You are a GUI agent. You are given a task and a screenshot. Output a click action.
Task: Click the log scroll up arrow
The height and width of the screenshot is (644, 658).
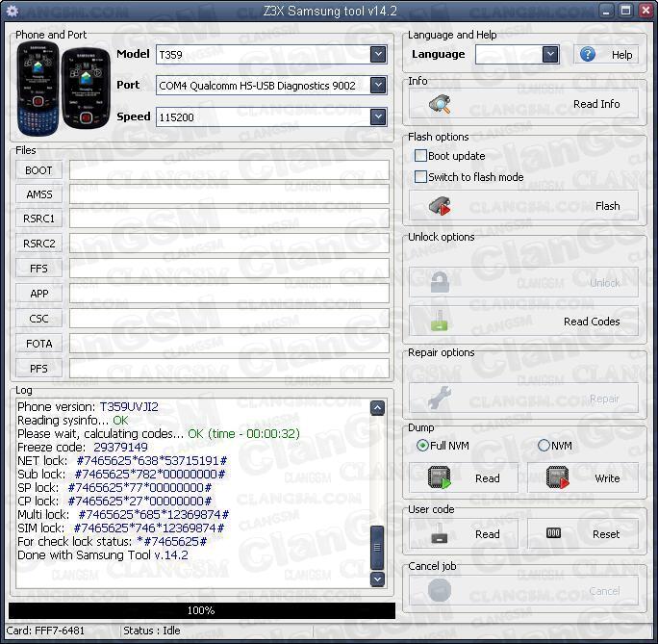coord(377,407)
